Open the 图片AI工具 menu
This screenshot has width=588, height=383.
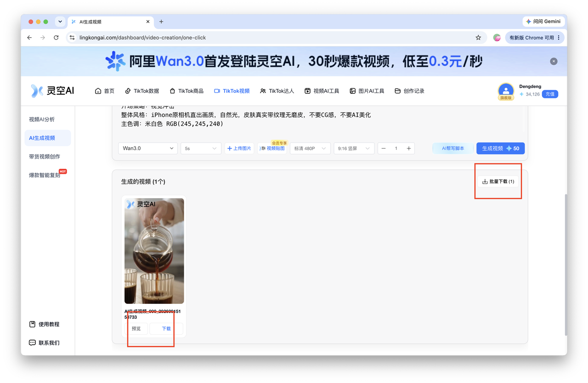367,91
